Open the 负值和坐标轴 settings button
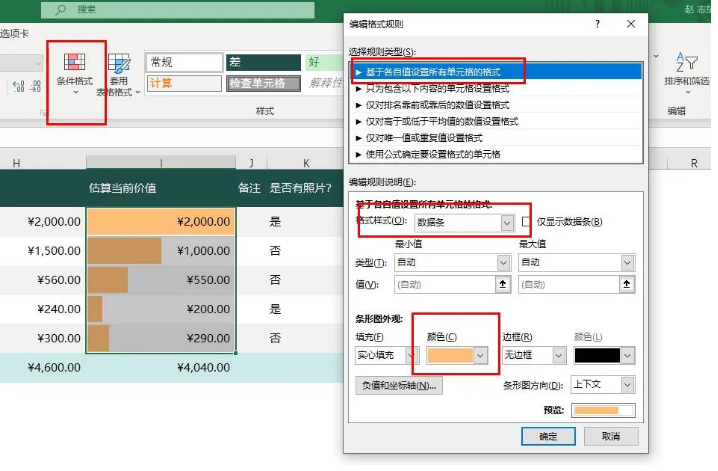This screenshot has height=471, width=718. click(x=398, y=385)
